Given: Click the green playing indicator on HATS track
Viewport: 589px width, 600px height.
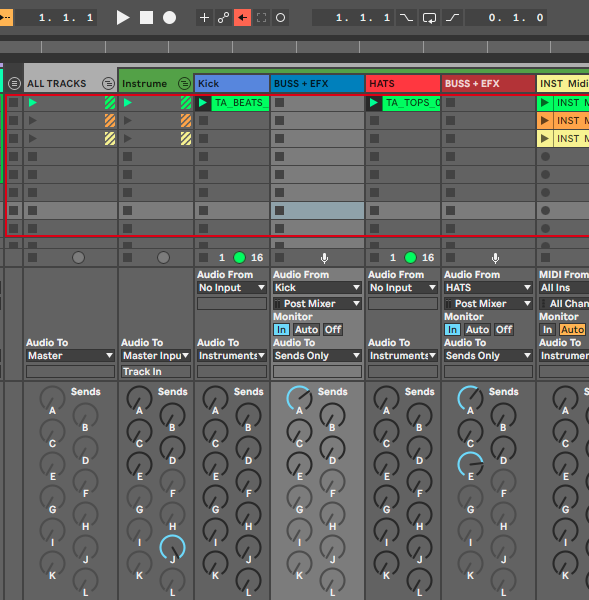Looking at the screenshot, I should pyautogui.click(x=411, y=258).
